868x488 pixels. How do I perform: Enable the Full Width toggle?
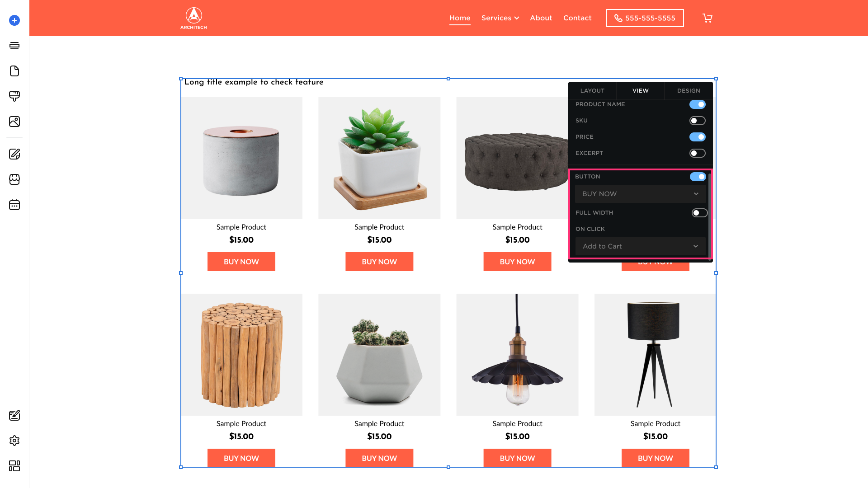point(699,213)
